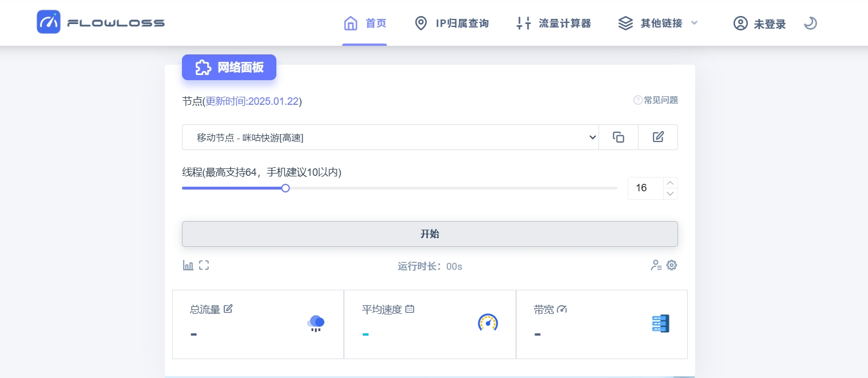Click the FLOWLOSS logo
The width and height of the screenshot is (868, 378).
[101, 22]
